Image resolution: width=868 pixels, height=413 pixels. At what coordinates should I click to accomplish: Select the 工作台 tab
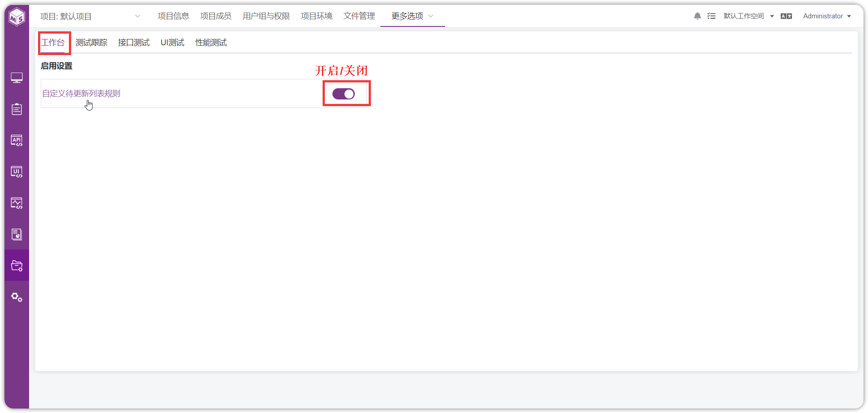coord(53,43)
